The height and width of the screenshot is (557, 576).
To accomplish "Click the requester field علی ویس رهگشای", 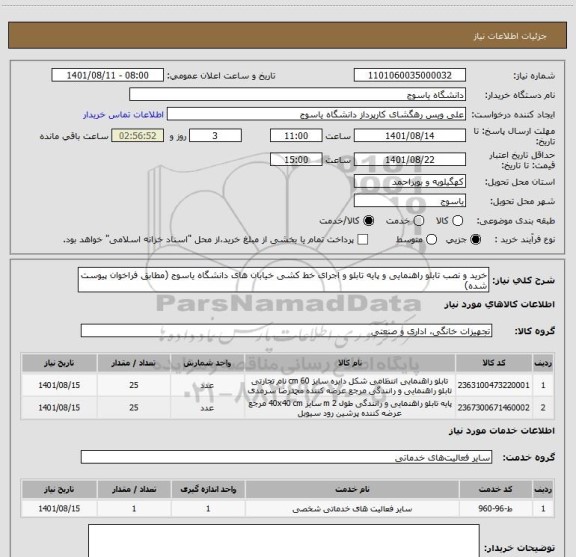I will [316, 114].
